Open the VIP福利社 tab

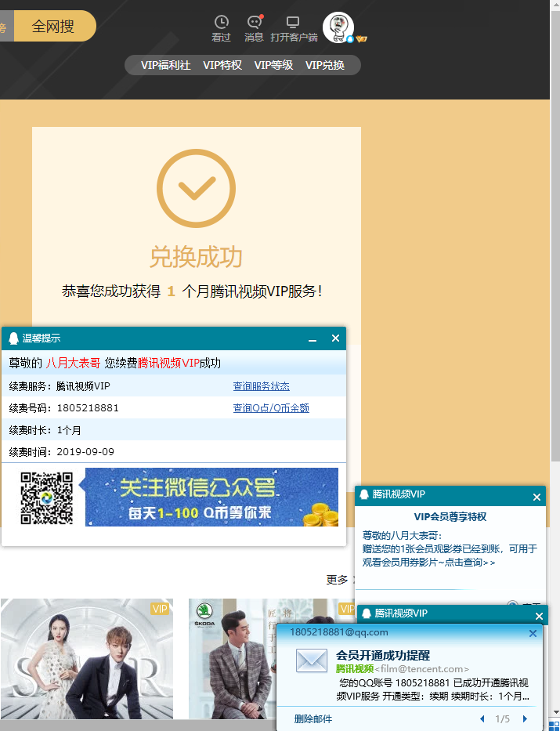coord(165,65)
